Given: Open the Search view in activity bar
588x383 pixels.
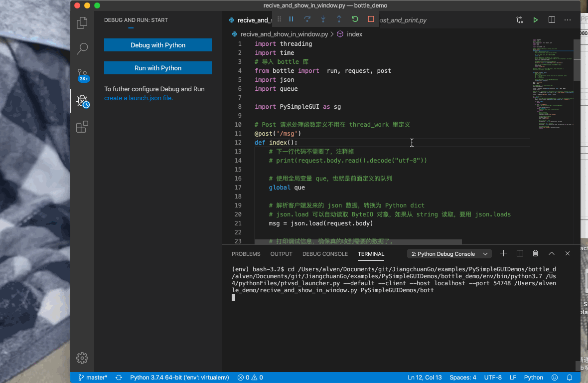Looking at the screenshot, I should pos(82,48).
